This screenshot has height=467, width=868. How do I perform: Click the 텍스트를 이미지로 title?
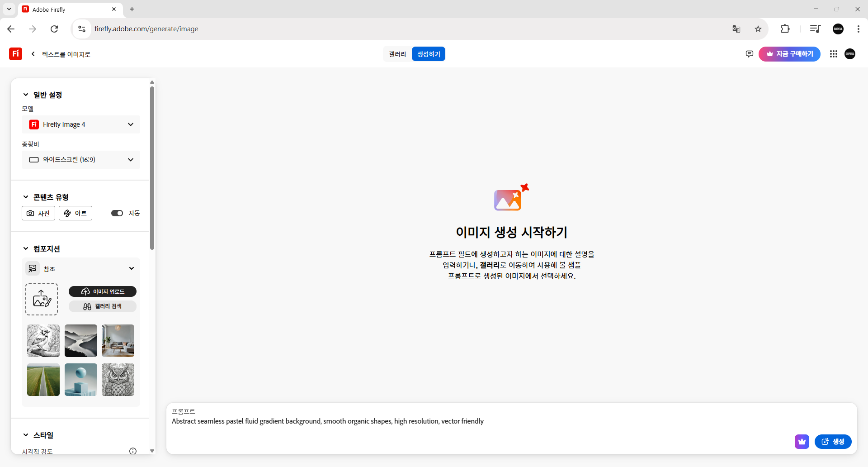[66, 54]
